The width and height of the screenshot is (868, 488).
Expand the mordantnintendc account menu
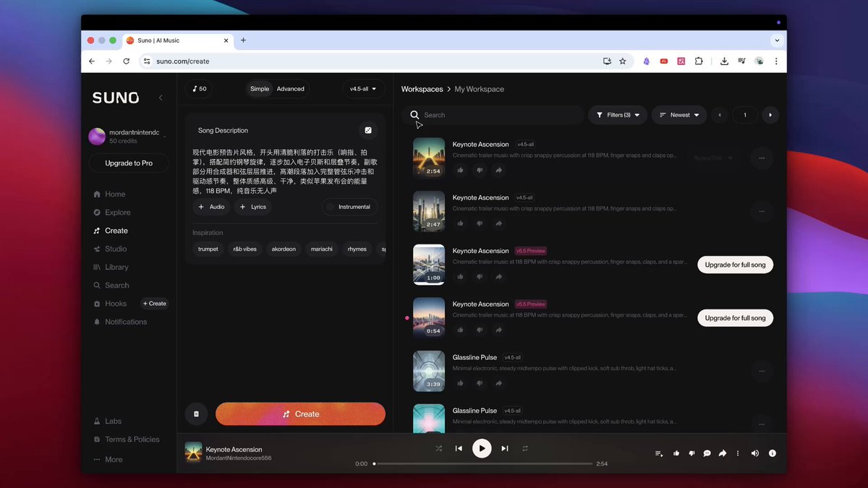(x=127, y=136)
